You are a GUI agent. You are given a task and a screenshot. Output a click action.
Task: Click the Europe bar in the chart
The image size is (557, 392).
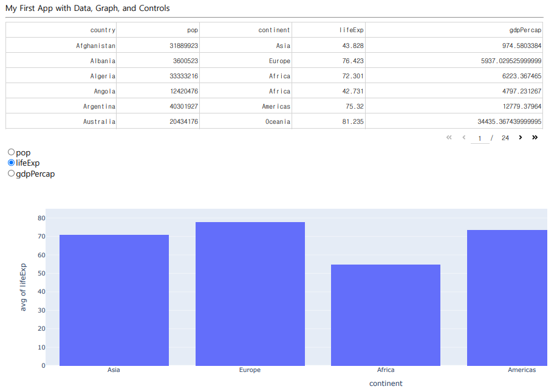coord(250,294)
